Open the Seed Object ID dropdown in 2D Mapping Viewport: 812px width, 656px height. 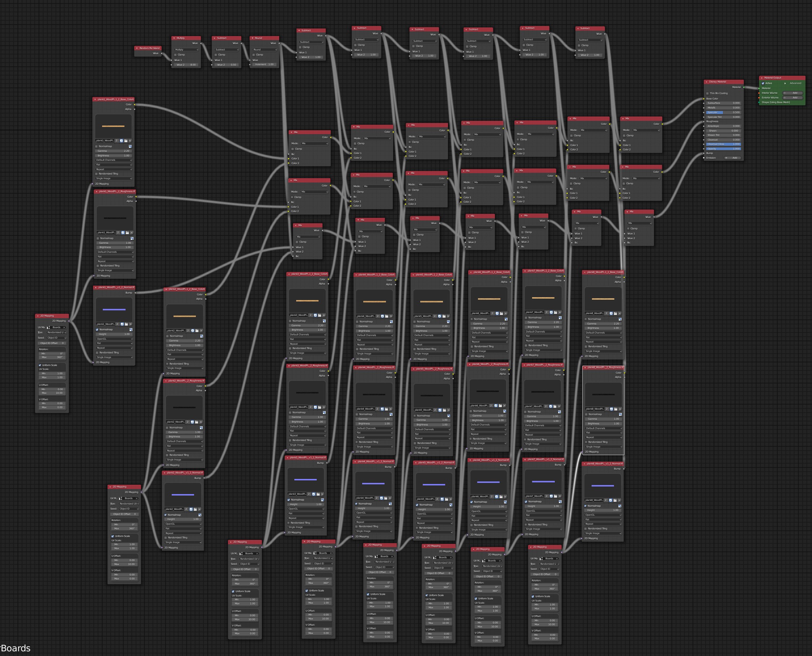pos(56,338)
